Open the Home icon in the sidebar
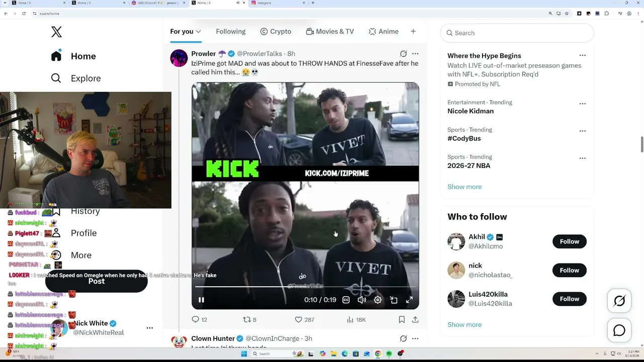Image resolution: width=644 pixels, height=362 pixels. (x=56, y=56)
